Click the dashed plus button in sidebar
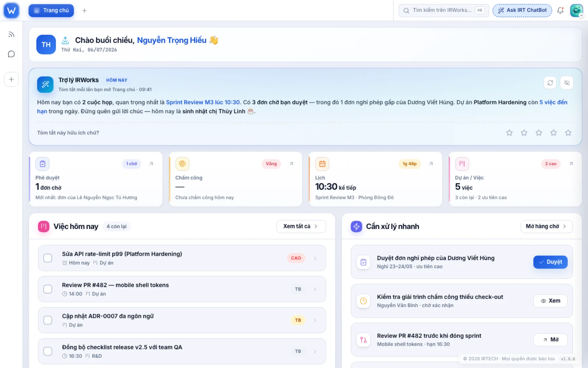The image size is (588, 368). coord(11,79)
